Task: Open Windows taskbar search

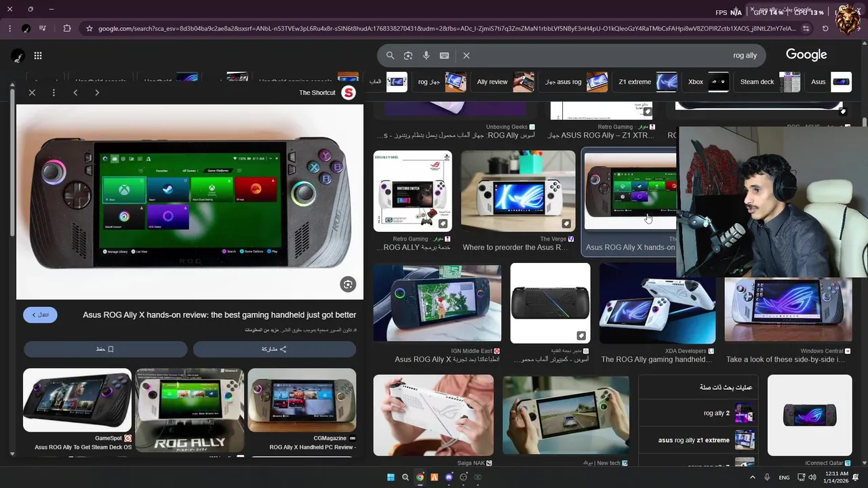Action: (406, 477)
